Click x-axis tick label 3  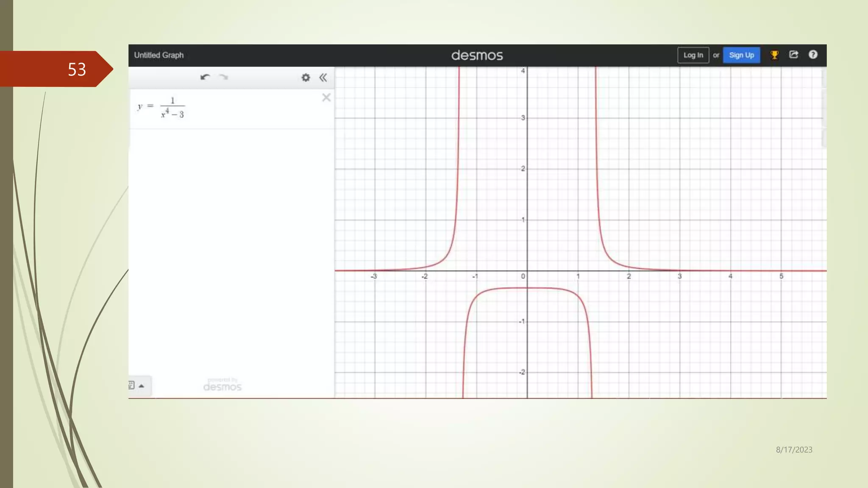click(679, 276)
